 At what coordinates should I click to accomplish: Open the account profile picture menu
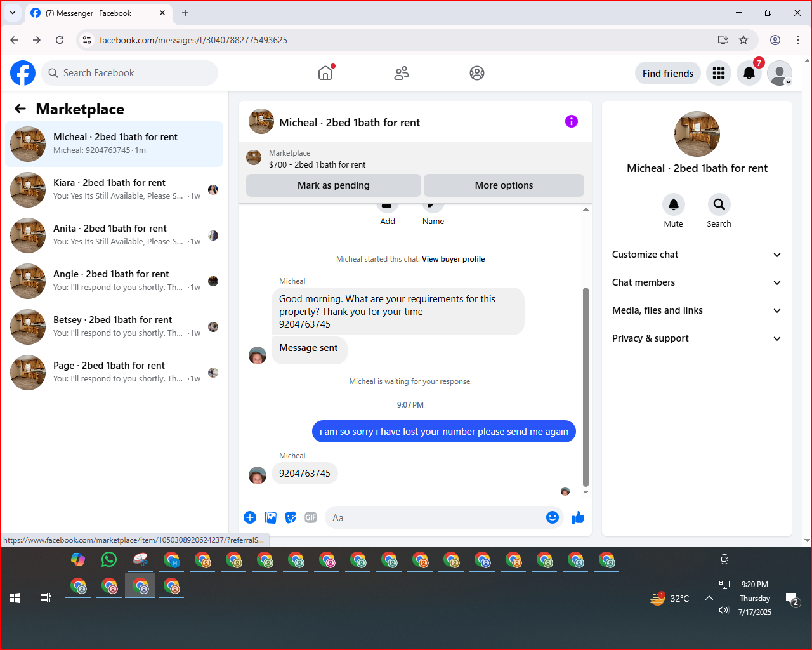(x=780, y=74)
